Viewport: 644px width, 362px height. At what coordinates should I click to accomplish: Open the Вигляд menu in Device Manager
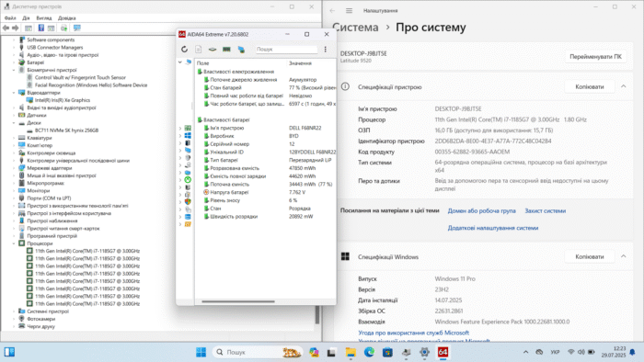(x=44, y=18)
